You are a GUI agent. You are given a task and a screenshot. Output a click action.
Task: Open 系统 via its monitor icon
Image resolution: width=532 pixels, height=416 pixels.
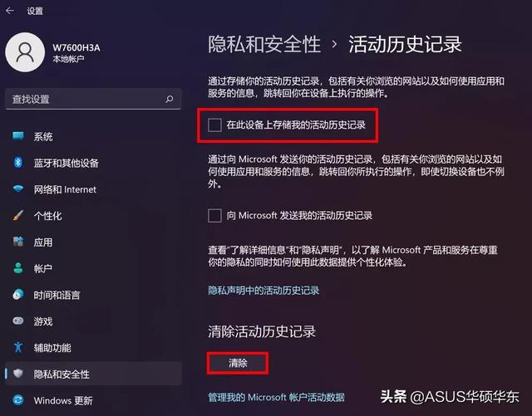point(18,136)
